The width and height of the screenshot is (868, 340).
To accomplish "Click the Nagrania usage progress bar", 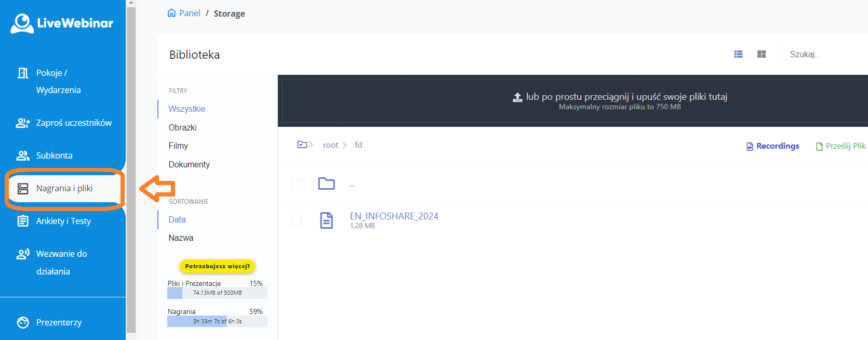I will pyautogui.click(x=217, y=321).
